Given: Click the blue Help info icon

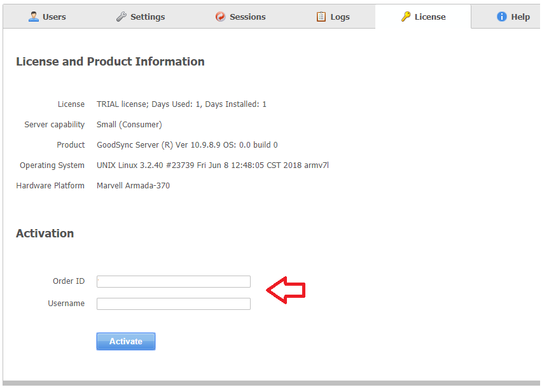Looking at the screenshot, I should coord(502,17).
